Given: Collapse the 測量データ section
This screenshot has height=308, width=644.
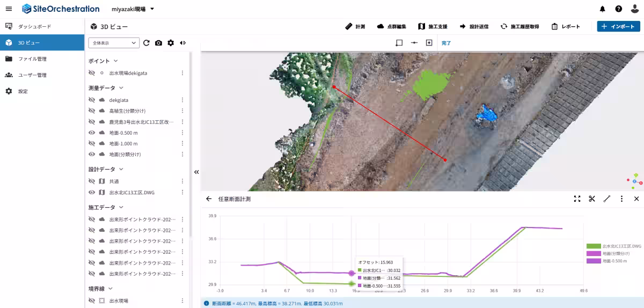Looking at the screenshot, I should pos(121,87).
